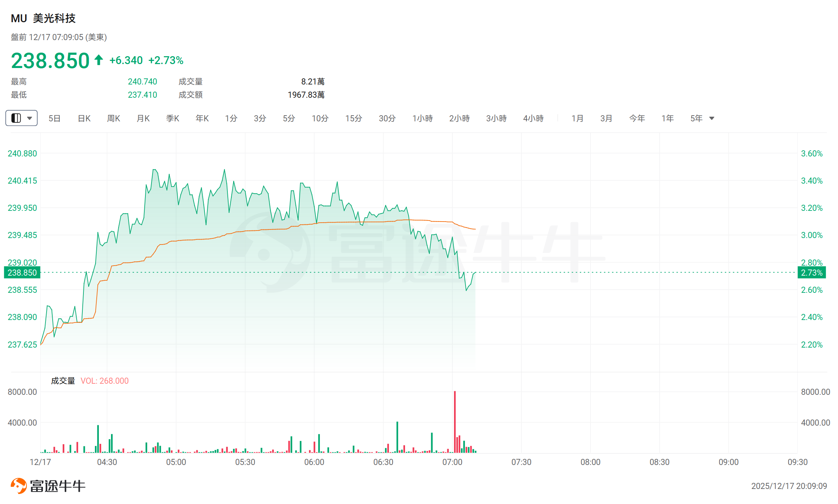Expand the chart layout dropdown arrow

pyautogui.click(x=30, y=118)
